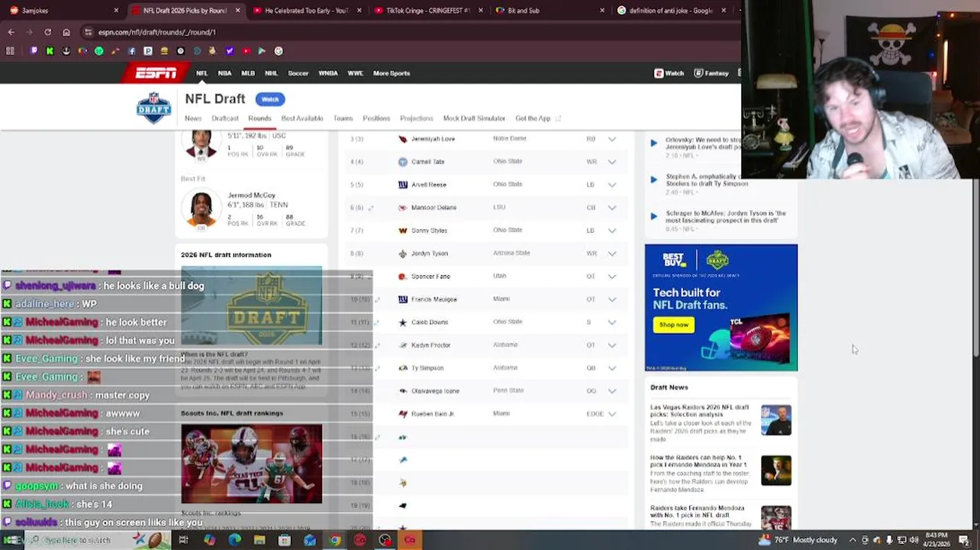Click player name Francis Mauigoa

(x=434, y=299)
